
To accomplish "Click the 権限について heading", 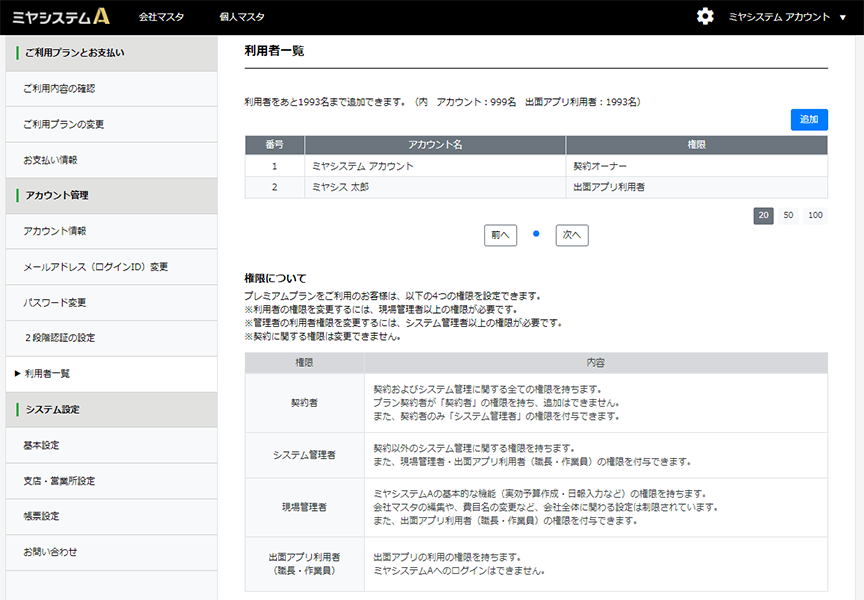I will pyautogui.click(x=276, y=279).
